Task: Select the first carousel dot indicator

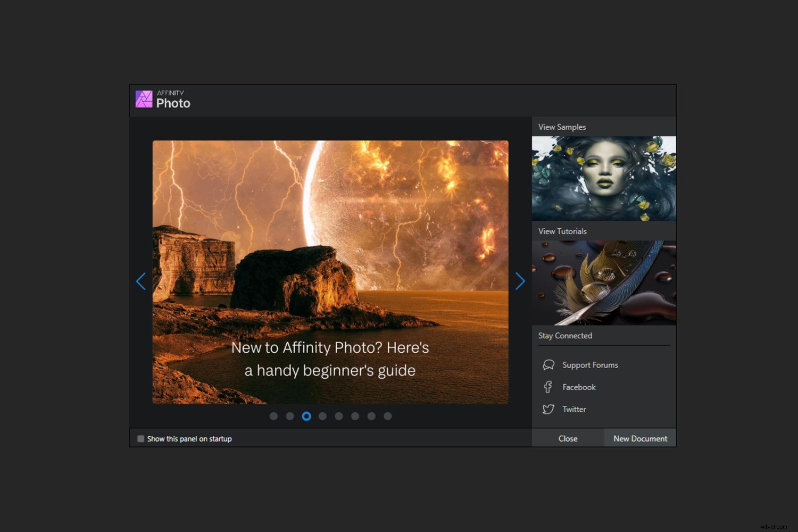Action: [273, 416]
